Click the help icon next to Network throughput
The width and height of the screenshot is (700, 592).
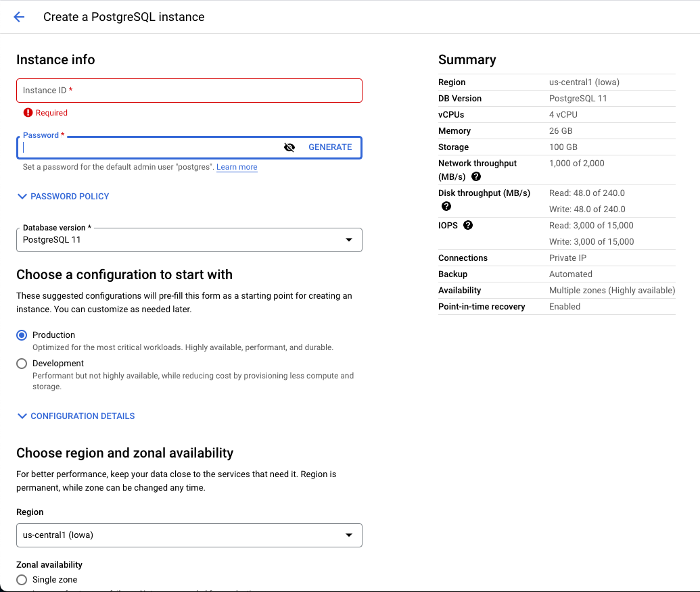point(476,176)
